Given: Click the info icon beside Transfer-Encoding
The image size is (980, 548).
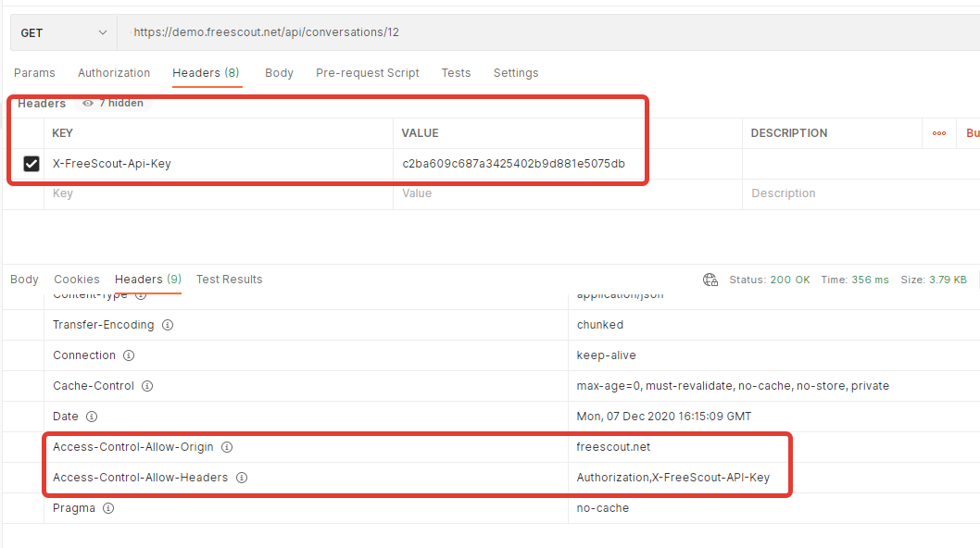Looking at the screenshot, I should click(x=168, y=325).
